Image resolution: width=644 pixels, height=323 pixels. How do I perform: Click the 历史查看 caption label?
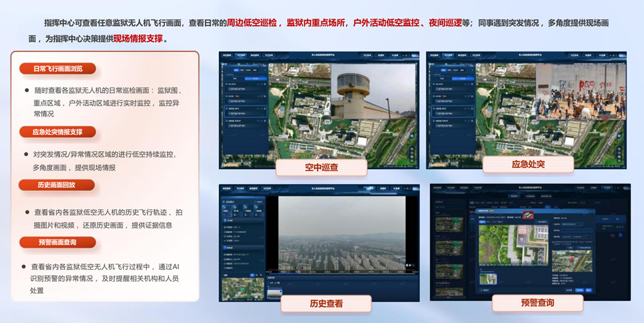pyautogui.click(x=326, y=304)
